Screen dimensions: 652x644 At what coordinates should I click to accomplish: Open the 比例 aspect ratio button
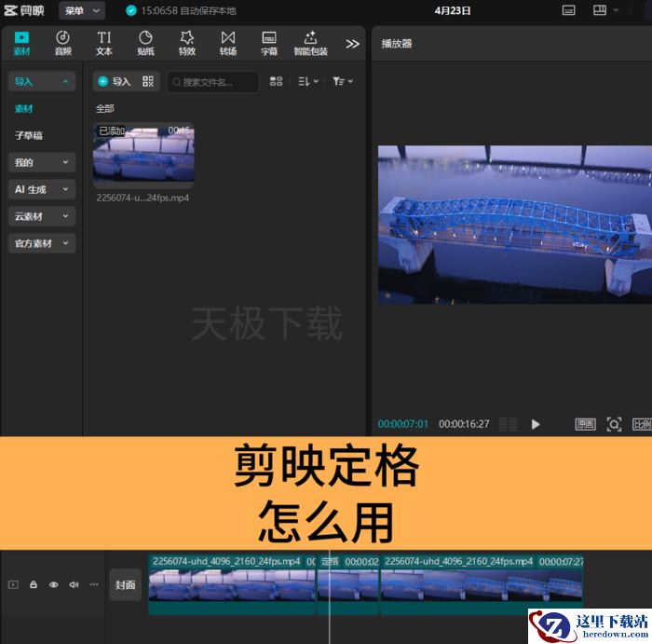coord(642,424)
